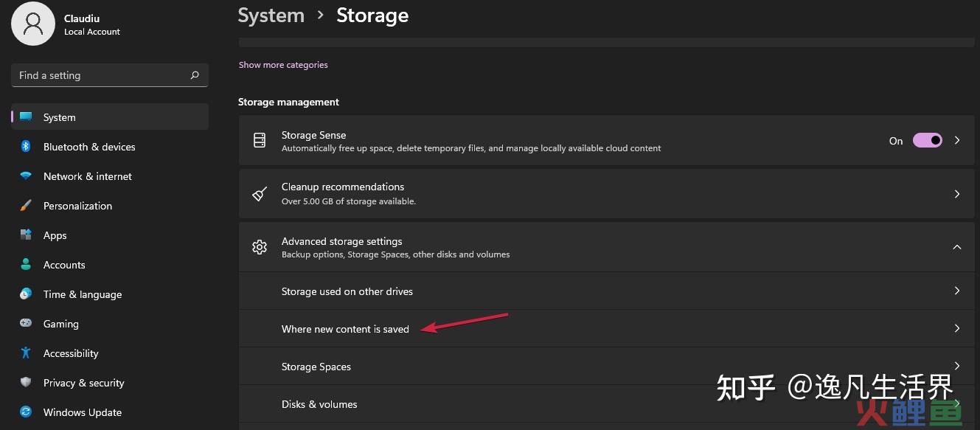
Task: Click the Network wifi icon
Action: [26, 176]
